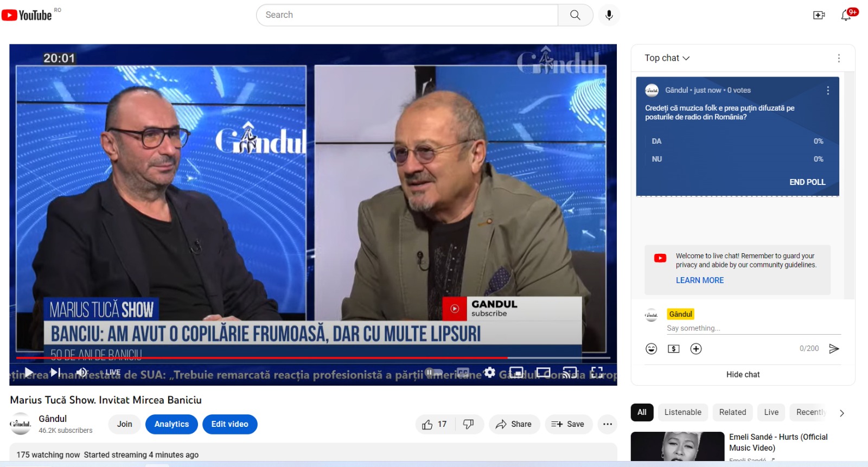The width and height of the screenshot is (868, 467).
Task: Click the Super Chat dollar icon
Action: tap(673, 349)
